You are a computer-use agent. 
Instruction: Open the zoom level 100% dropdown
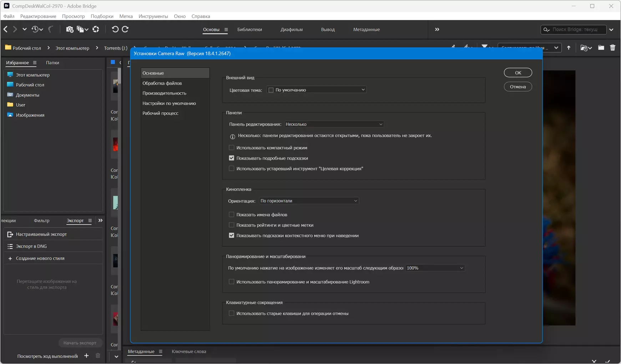point(435,268)
